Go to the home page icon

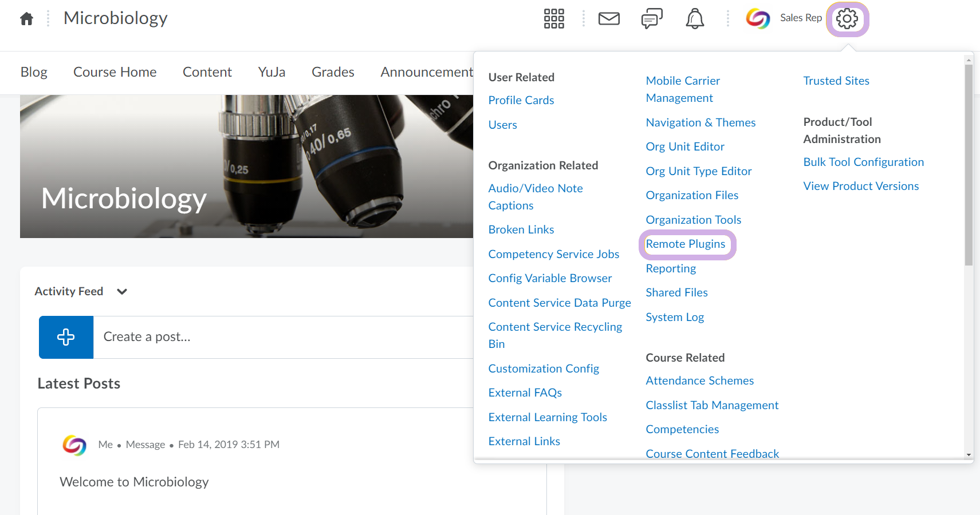pyautogui.click(x=26, y=19)
